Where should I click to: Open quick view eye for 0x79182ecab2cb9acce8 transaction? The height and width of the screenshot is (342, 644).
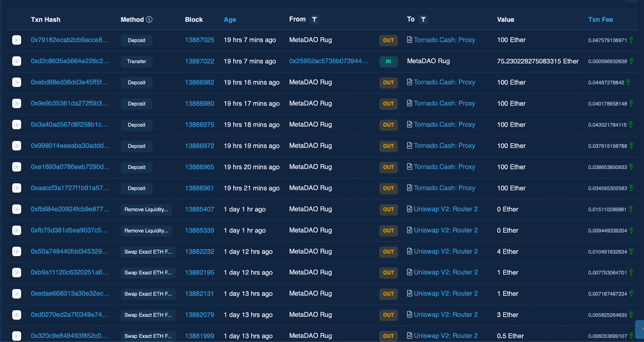click(x=17, y=40)
